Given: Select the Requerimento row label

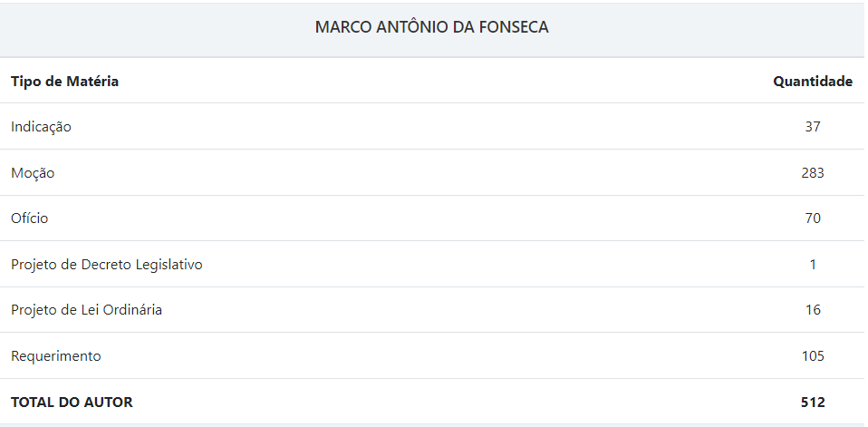Looking at the screenshot, I should (x=56, y=356).
